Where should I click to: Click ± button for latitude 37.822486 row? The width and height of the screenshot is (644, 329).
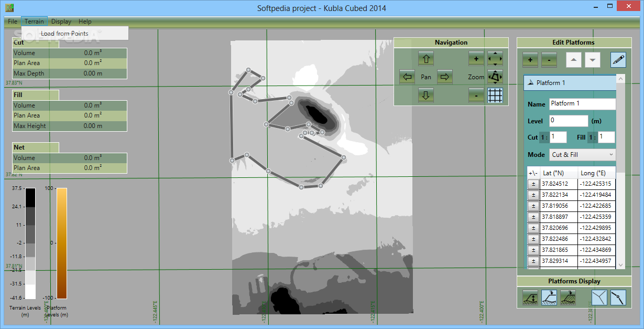(533, 239)
